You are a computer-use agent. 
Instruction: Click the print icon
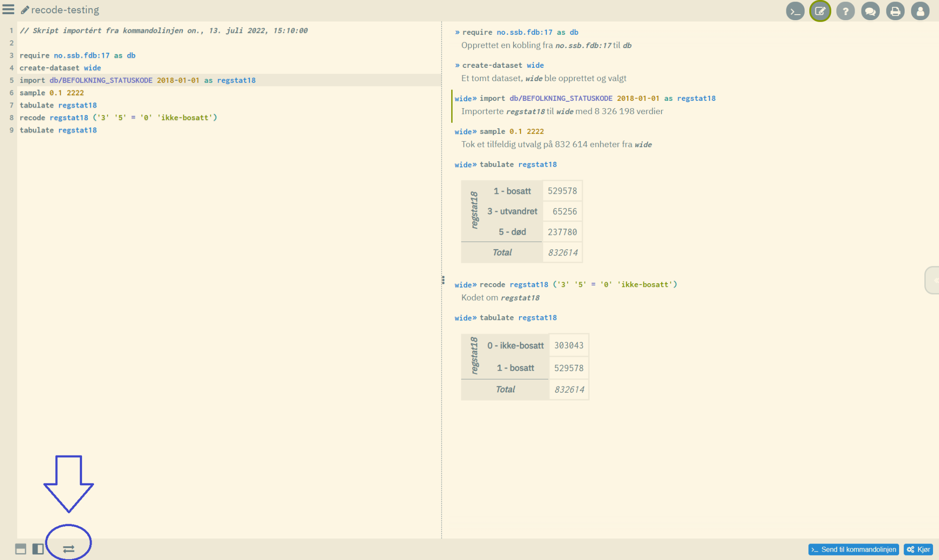tap(895, 11)
